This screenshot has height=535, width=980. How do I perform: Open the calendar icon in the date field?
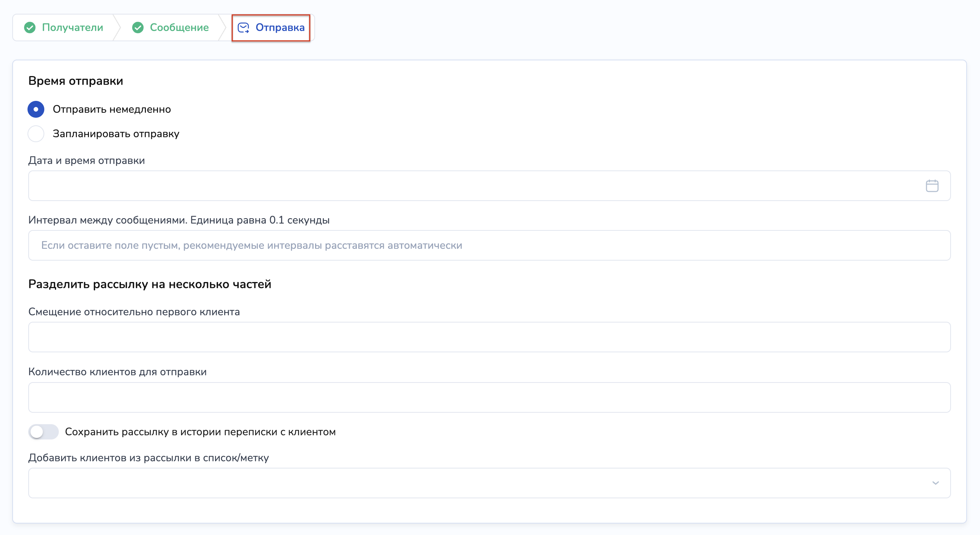tap(932, 186)
